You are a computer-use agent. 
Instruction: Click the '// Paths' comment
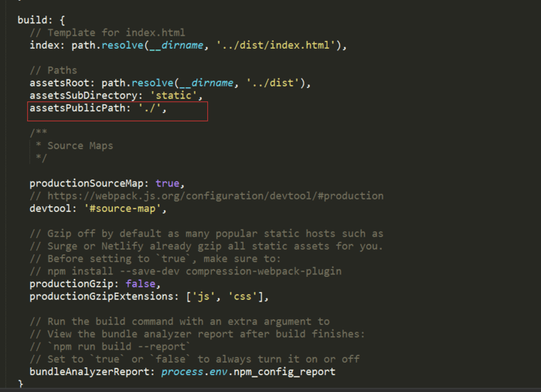pos(53,70)
